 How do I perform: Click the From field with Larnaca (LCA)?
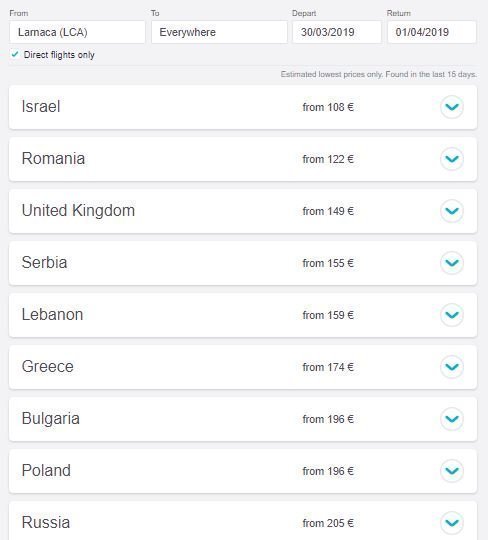click(77, 32)
